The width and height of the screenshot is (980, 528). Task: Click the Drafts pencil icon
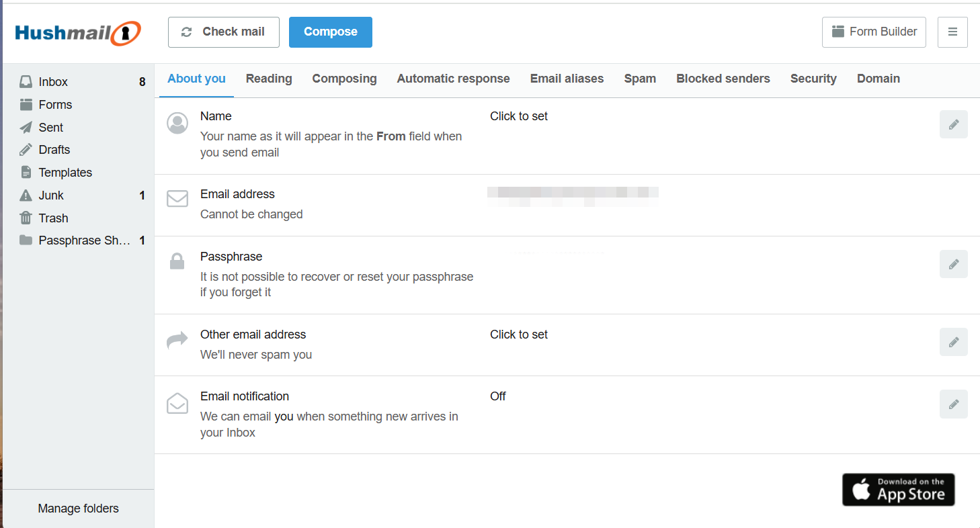coord(26,150)
